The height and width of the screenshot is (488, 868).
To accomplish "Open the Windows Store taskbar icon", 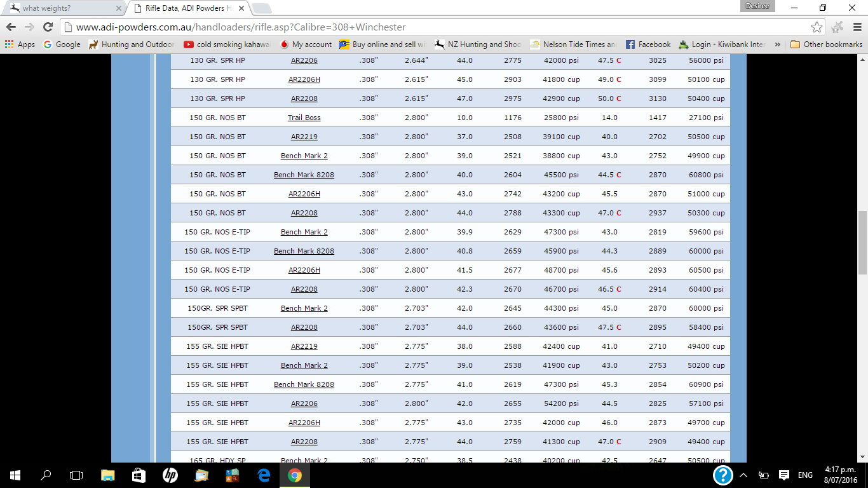I will [139, 475].
